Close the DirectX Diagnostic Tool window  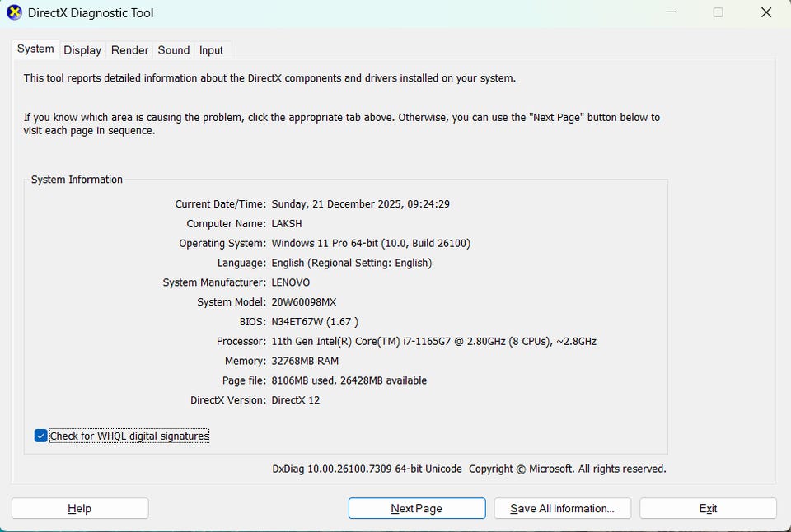(765, 12)
